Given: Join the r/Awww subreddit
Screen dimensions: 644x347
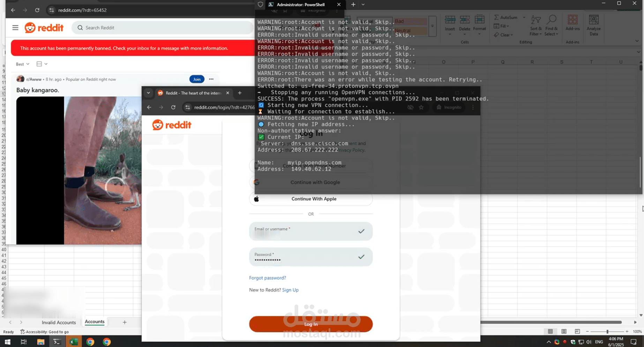Looking at the screenshot, I should 197,79.
